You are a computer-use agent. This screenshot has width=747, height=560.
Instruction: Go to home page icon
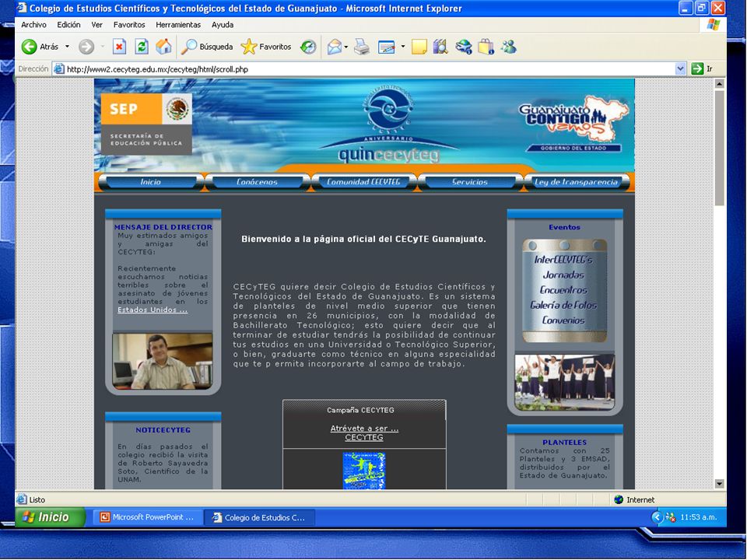pyautogui.click(x=163, y=47)
